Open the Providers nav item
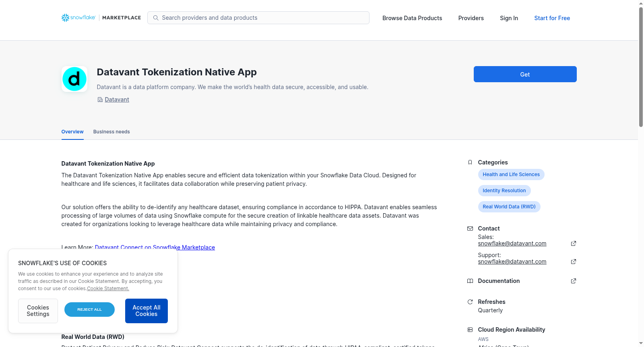The width and height of the screenshot is (644, 347). click(471, 18)
